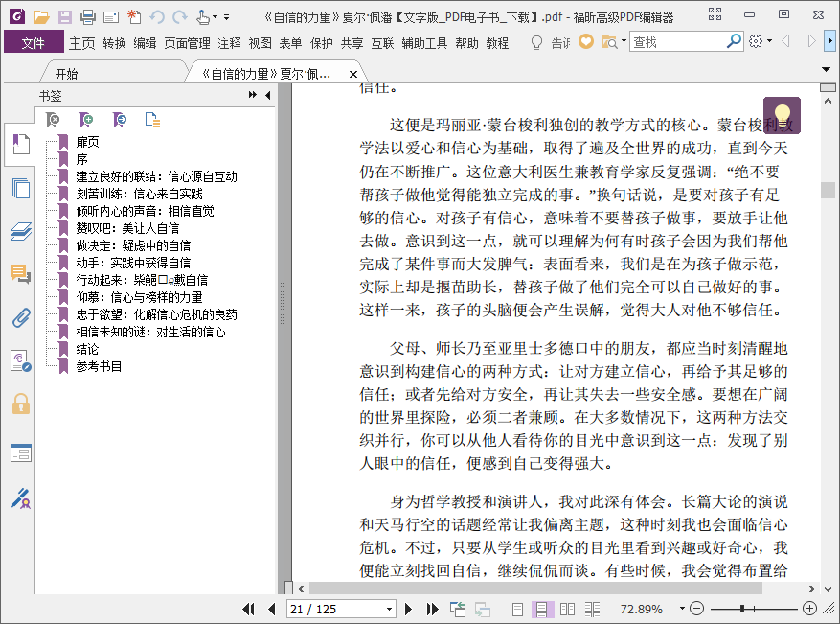Open bookmark 仰慕：信心与榜样的力量

click(x=139, y=297)
